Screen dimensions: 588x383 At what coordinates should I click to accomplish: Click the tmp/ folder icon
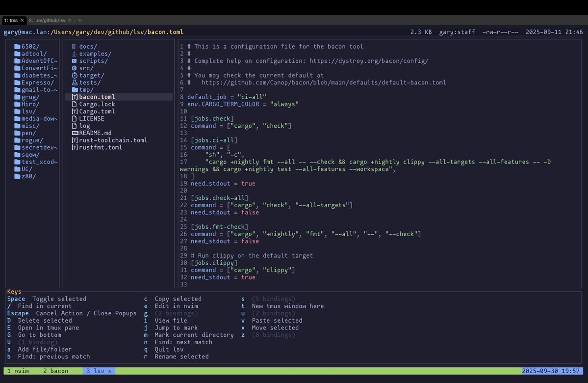75,90
